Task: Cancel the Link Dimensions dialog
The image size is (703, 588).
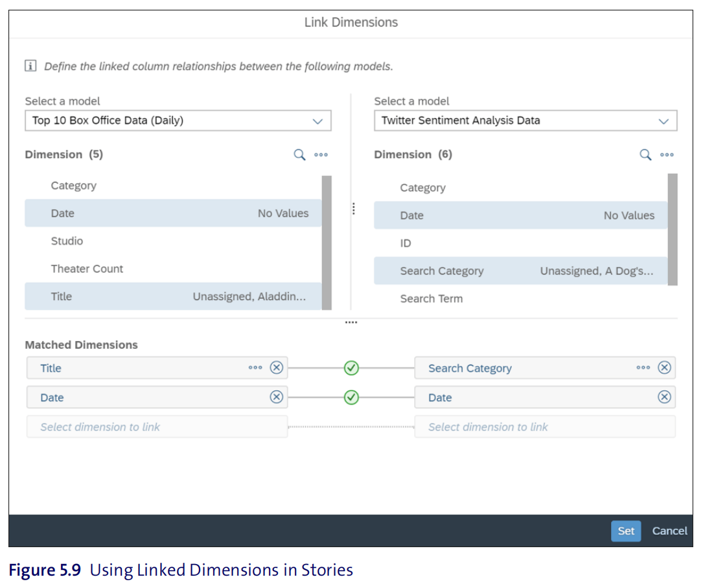Action: [x=669, y=531]
